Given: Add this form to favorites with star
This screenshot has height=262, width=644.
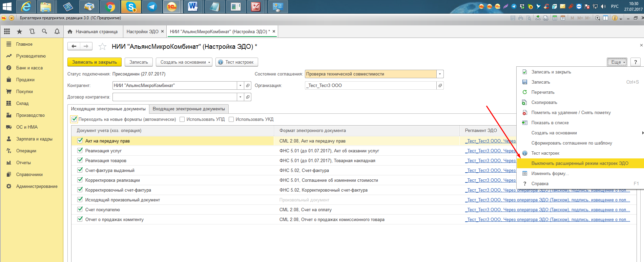Looking at the screenshot, I should pos(102,47).
